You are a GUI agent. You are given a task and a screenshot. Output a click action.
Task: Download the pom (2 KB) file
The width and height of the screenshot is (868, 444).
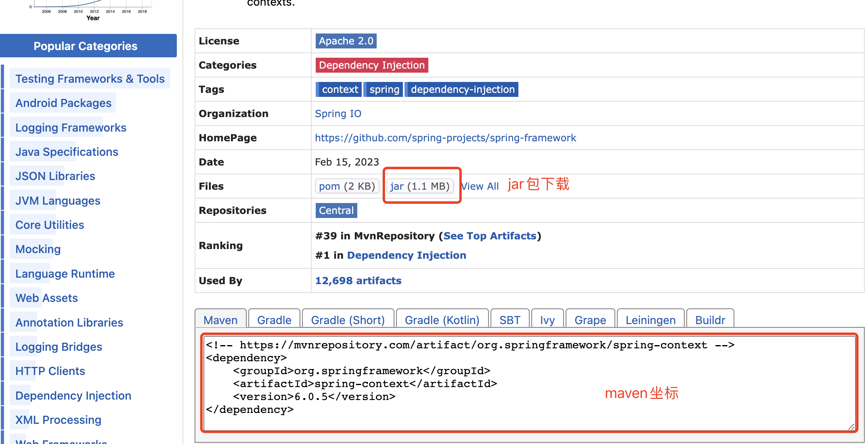[347, 186]
